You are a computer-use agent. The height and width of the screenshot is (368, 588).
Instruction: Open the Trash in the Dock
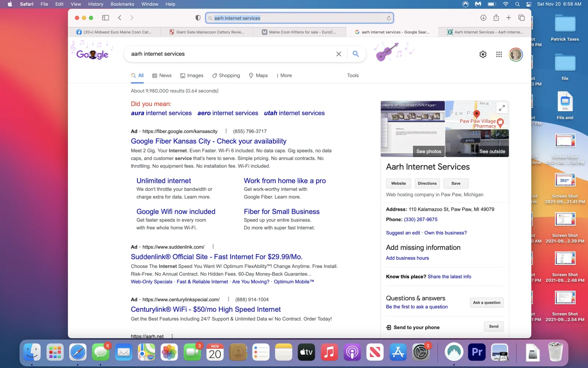pyautogui.click(x=555, y=352)
